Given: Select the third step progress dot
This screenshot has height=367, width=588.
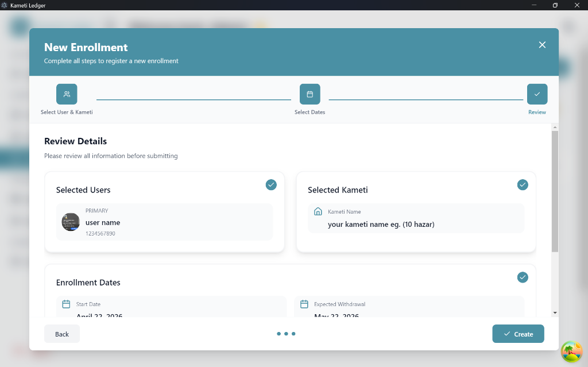Looking at the screenshot, I should (x=293, y=334).
